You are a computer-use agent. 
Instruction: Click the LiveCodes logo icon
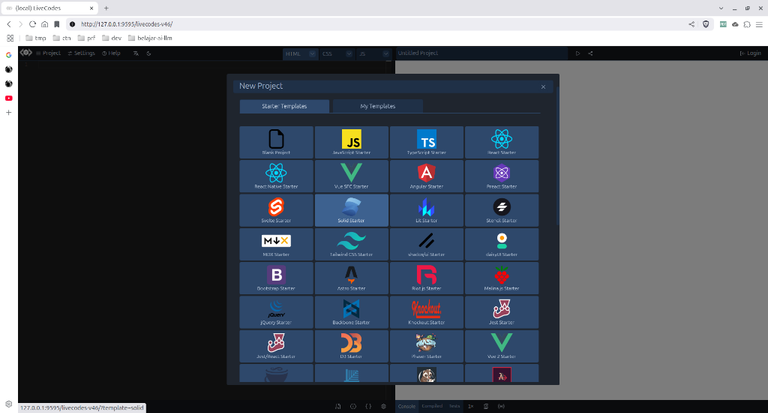tap(26, 52)
